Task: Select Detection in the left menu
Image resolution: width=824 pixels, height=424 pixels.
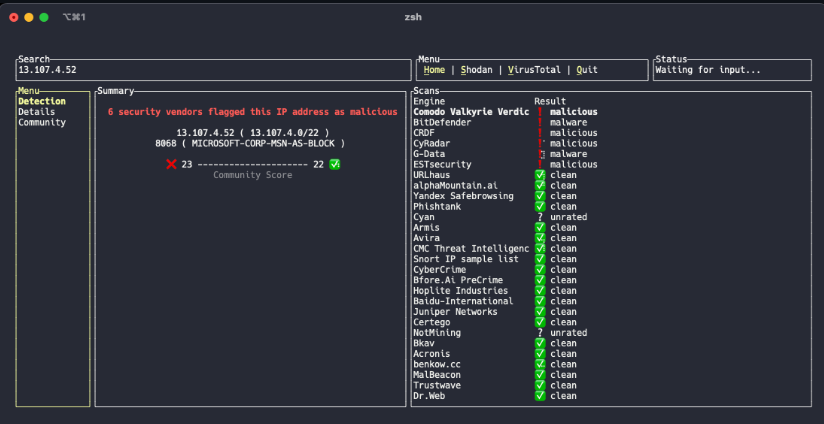Action: tap(42, 101)
